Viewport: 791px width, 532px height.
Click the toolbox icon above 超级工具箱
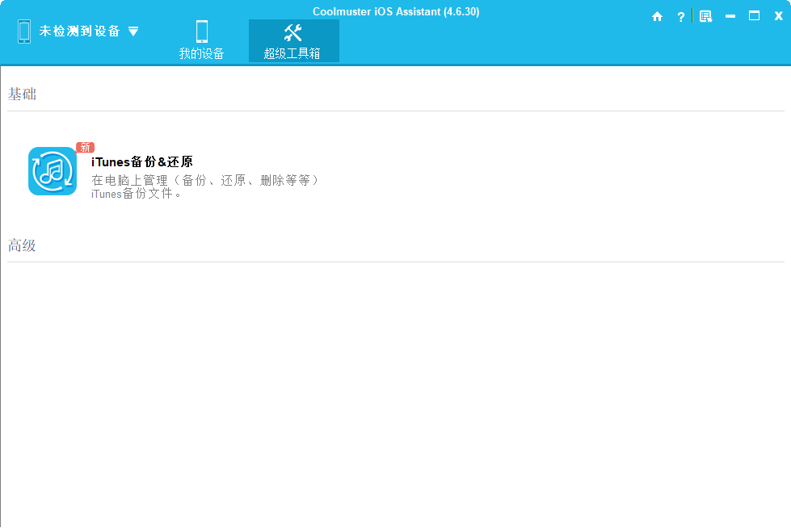[293, 31]
